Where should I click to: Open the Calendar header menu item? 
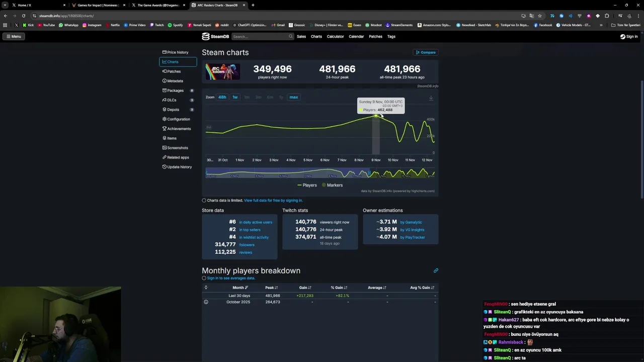point(356,36)
